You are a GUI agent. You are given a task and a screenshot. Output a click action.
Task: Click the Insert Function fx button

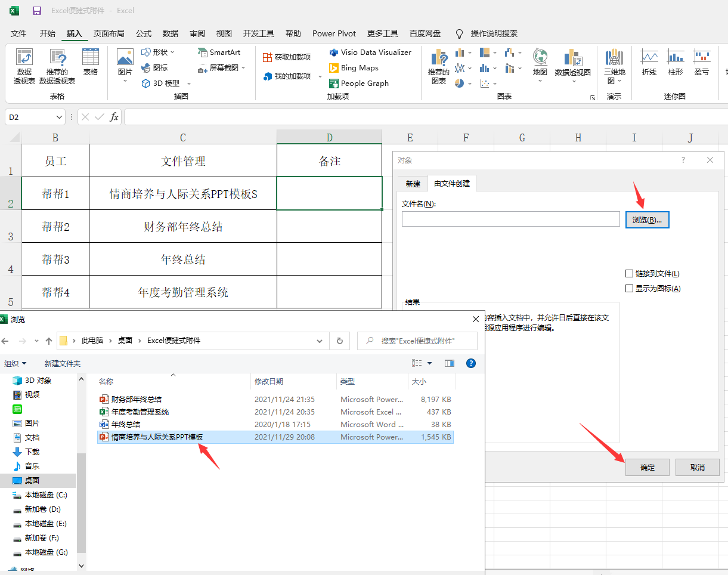point(114,117)
